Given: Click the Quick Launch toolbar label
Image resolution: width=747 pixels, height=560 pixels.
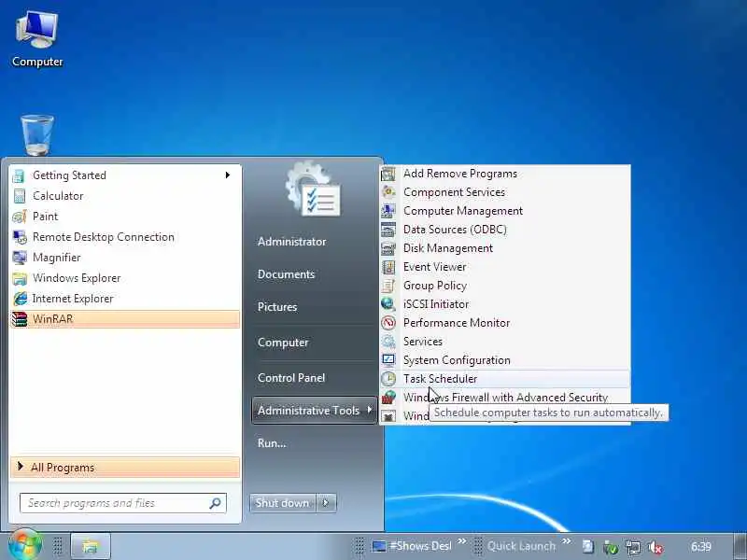Looking at the screenshot, I should [x=521, y=546].
